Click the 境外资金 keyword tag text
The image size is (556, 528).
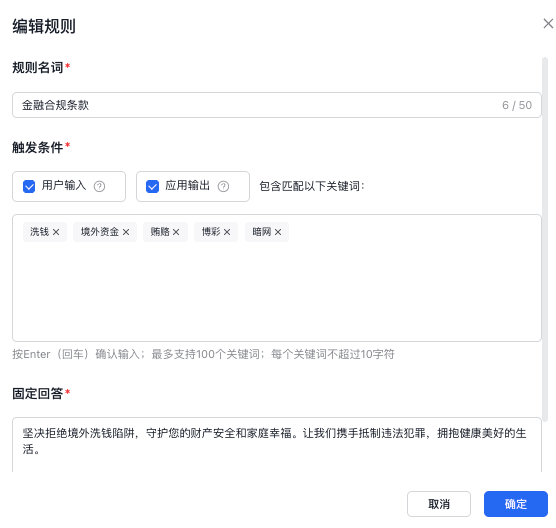click(x=100, y=232)
